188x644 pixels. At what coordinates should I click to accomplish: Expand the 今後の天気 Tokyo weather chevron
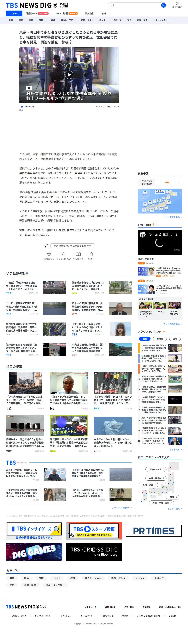coord(179,183)
